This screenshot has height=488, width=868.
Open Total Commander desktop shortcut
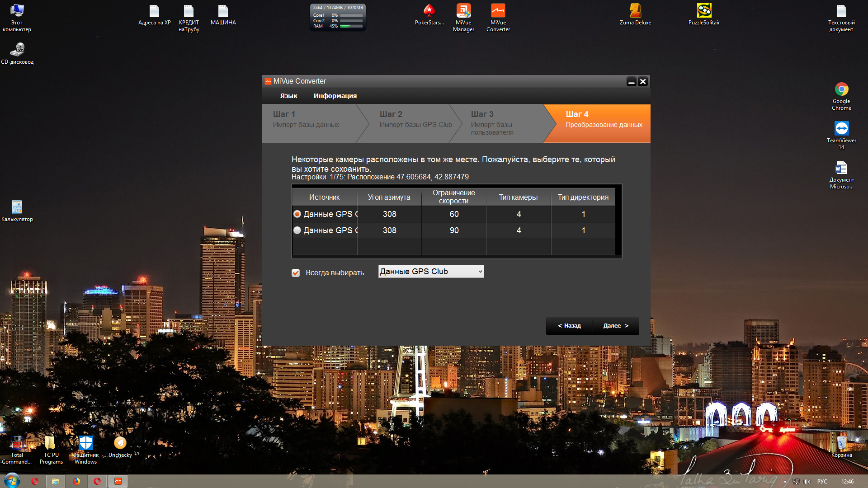17,443
